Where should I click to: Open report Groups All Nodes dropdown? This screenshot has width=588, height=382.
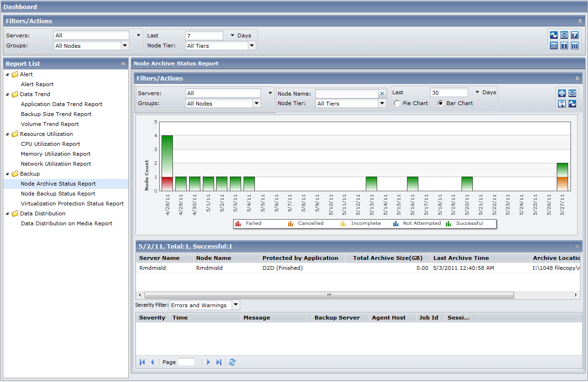click(257, 104)
